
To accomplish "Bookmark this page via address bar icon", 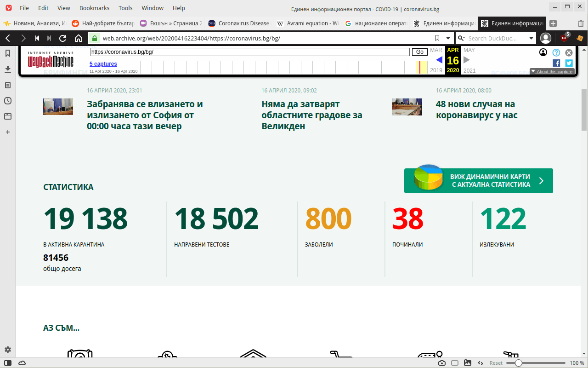I will [x=437, y=38].
